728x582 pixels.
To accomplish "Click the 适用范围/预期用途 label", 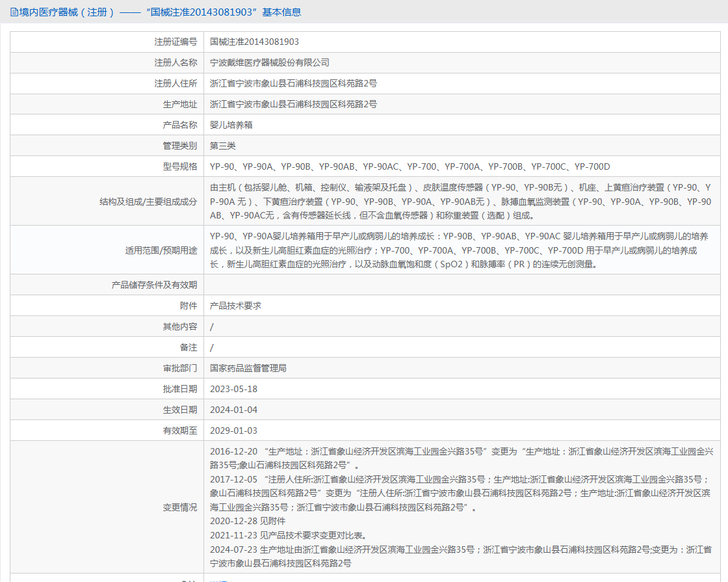I will coord(161,250).
